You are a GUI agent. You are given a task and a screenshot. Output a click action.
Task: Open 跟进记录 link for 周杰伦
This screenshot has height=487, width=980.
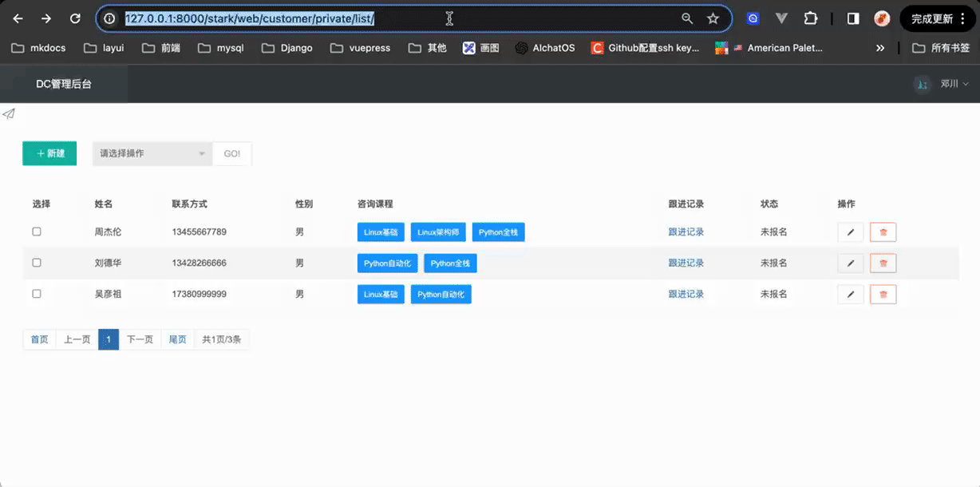686,232
